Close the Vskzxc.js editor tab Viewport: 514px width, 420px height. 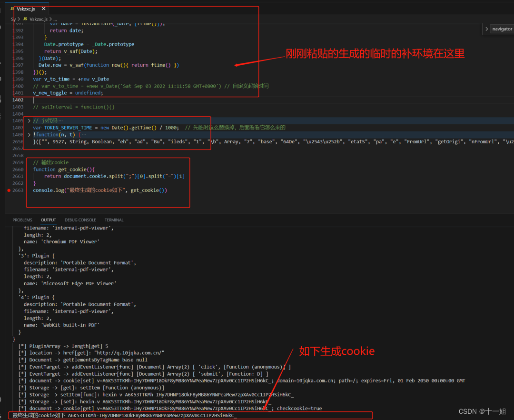coord(44,9)
